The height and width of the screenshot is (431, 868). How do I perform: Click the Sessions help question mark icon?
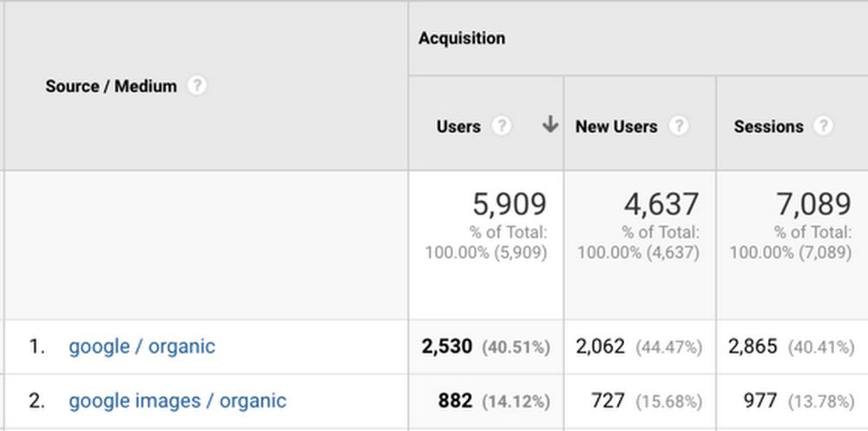coord(823,126)
